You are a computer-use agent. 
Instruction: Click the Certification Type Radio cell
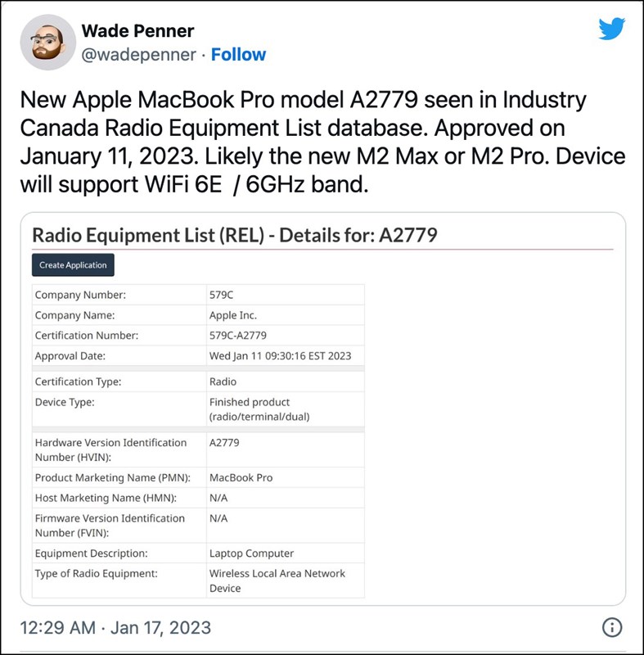point(286,382)
